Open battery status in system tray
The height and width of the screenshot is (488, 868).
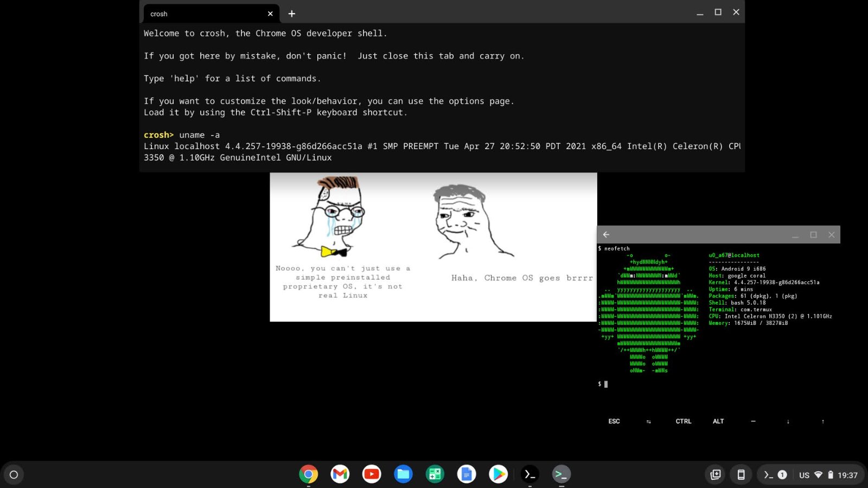[x=830, y=475]
